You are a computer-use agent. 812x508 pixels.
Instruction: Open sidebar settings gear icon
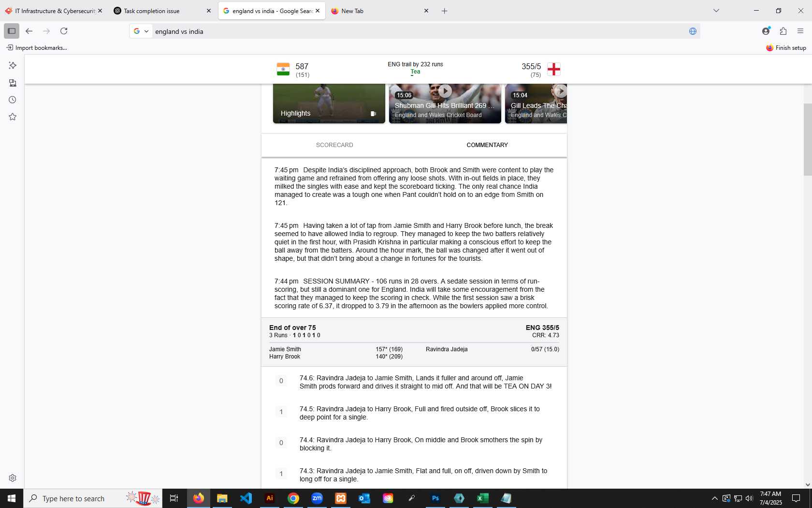pyautogui.click(x=13, y=478)
